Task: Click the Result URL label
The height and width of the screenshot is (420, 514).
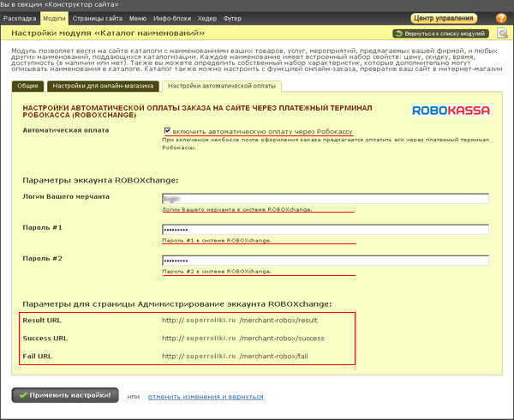Action: coord(42,321)
